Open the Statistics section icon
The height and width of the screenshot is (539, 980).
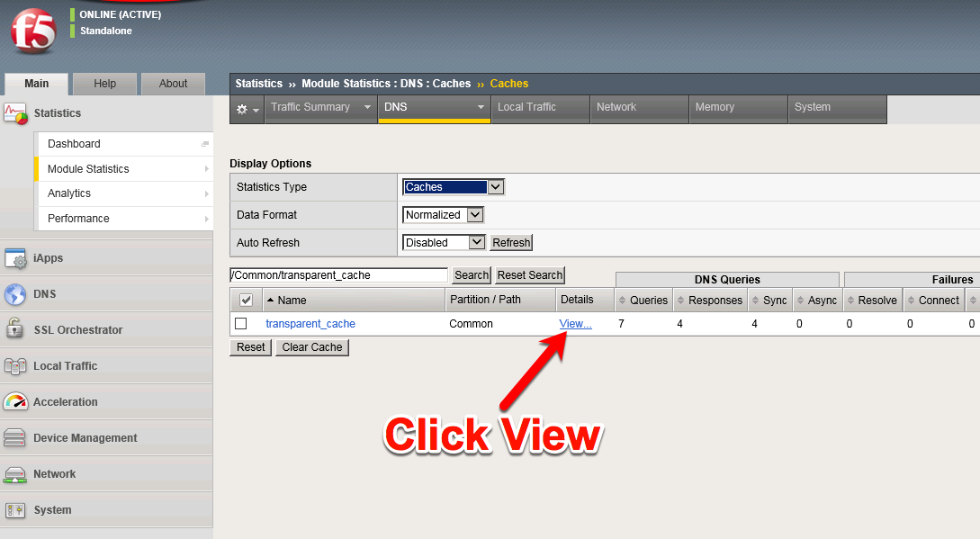(x=15, y=113)
